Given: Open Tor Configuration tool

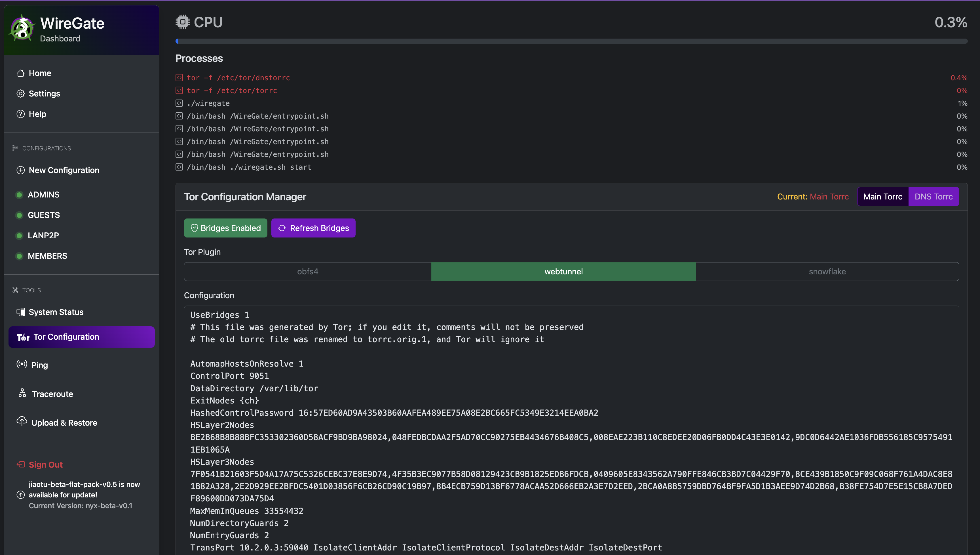Looking at the screenshot, I should tap(81, 337).
